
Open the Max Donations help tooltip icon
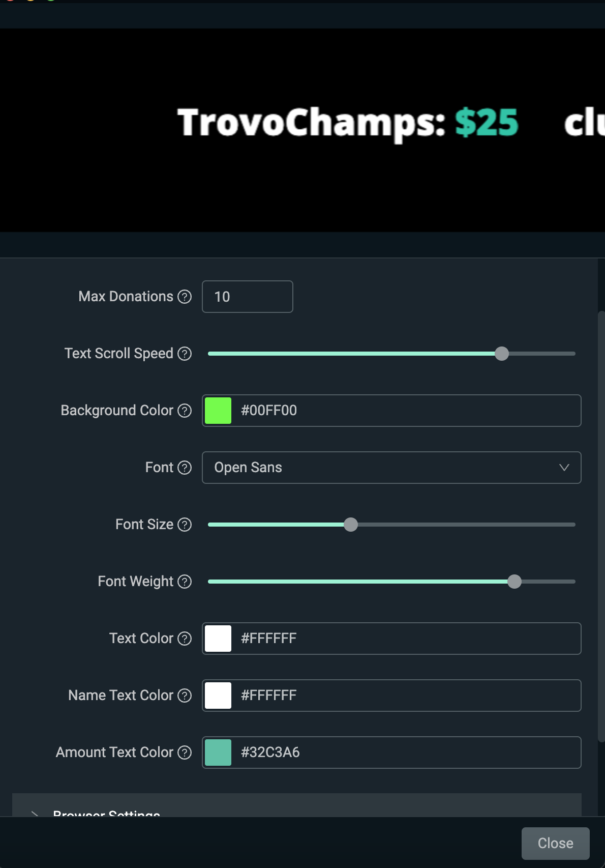click(185, 297)
